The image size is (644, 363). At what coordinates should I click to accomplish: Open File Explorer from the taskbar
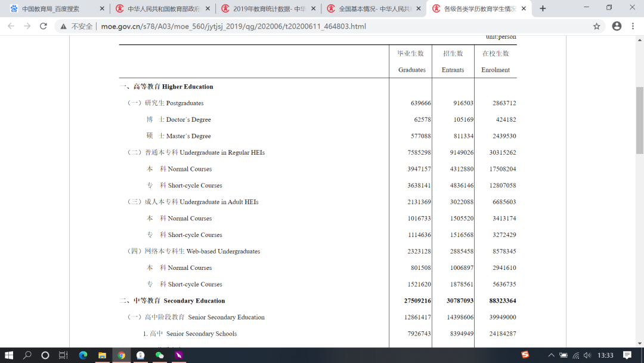(x=102, y=355)
